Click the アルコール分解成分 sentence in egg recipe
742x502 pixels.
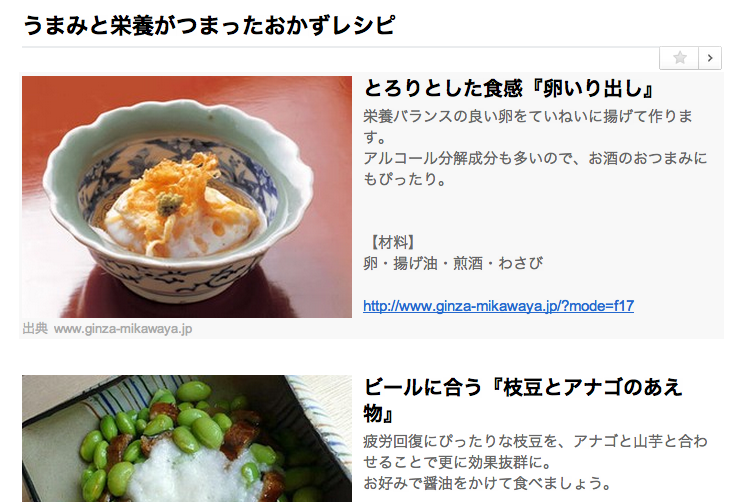535,168
